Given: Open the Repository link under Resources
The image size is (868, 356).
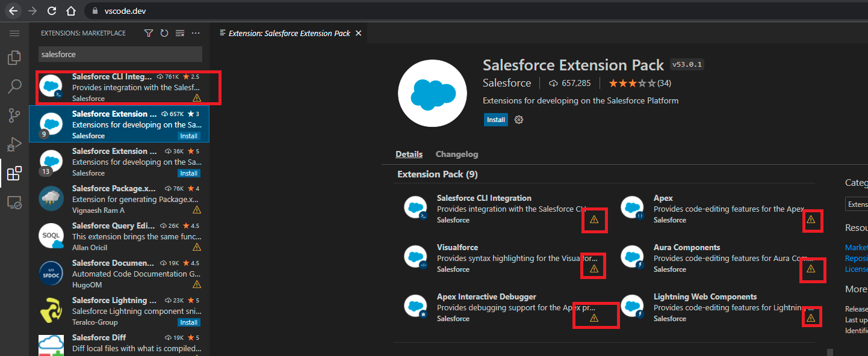Looking at the screenshot, I should (x=856, y=258).
